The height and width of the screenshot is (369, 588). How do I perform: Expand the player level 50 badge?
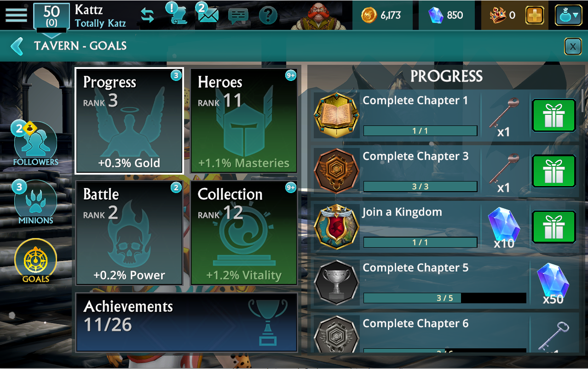[52, 17]
